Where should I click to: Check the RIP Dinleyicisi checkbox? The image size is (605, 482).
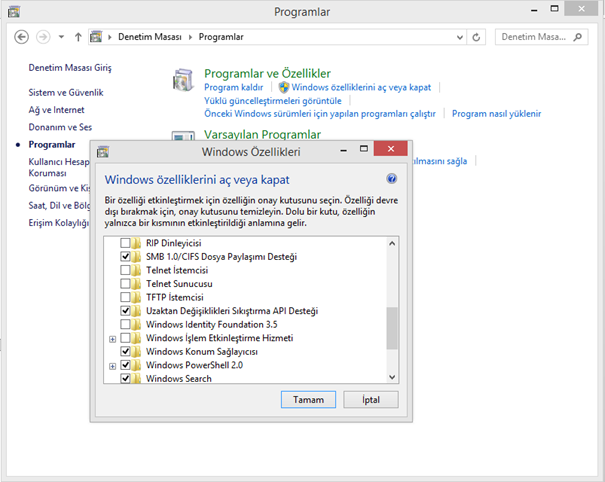(x=125, y=243)
